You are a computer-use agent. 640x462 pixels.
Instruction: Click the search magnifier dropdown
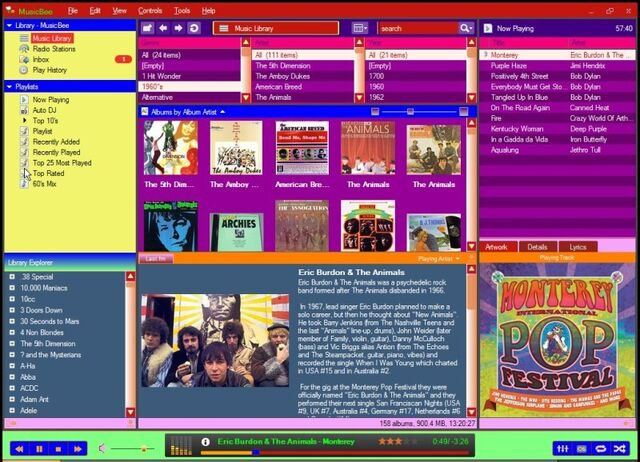tap(466, 28)
